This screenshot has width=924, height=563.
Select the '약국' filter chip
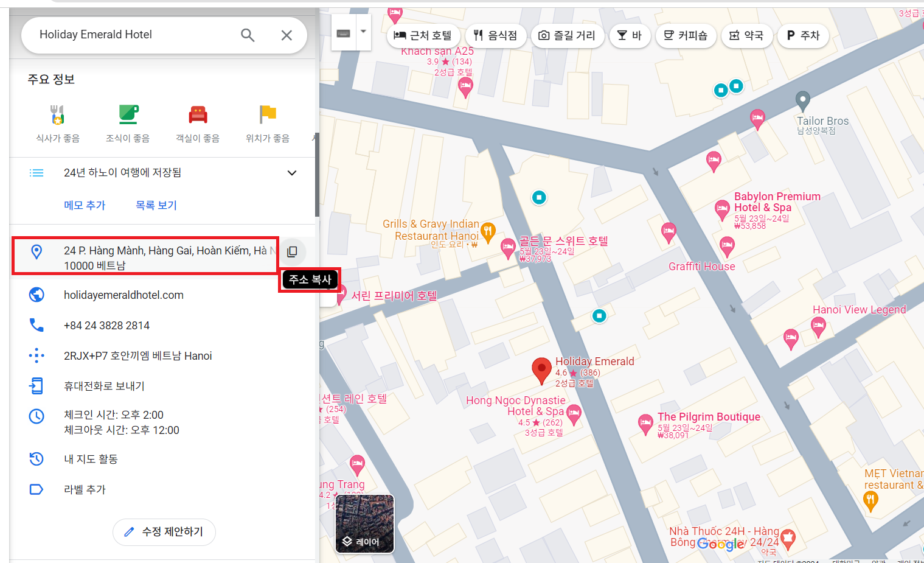click(x=746, y=36)
